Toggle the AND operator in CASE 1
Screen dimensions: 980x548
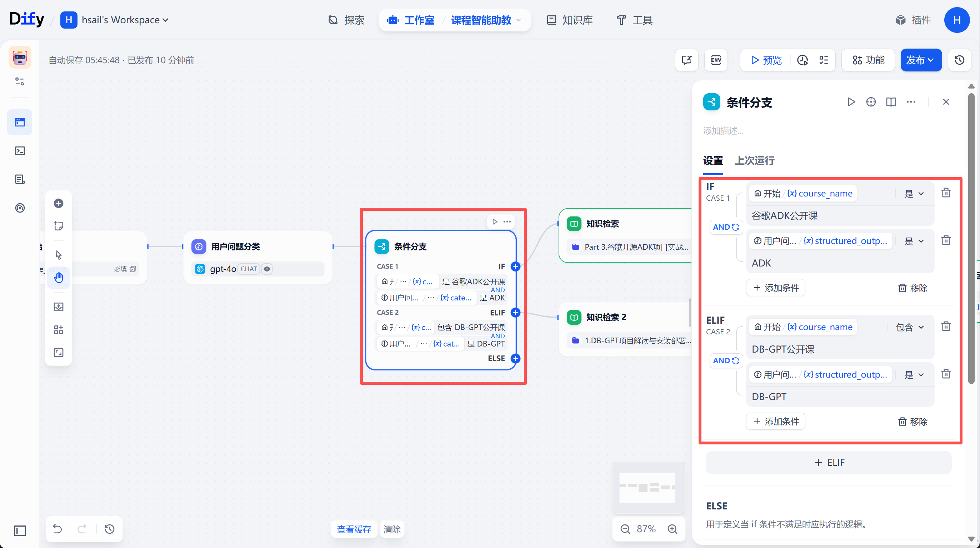click(726, 227)
